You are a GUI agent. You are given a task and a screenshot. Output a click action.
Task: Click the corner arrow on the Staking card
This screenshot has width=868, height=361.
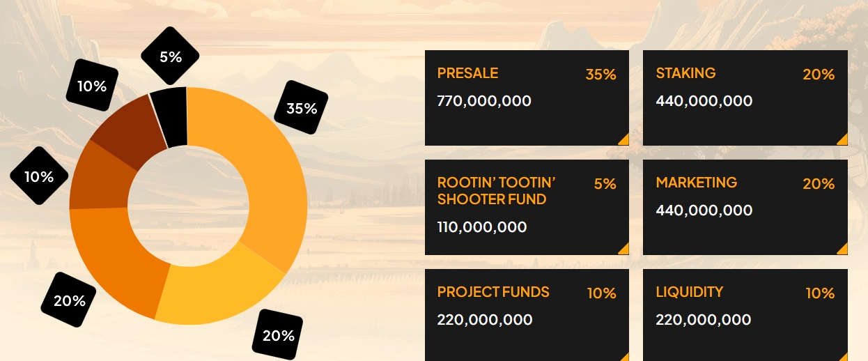(x=843, y=140)
